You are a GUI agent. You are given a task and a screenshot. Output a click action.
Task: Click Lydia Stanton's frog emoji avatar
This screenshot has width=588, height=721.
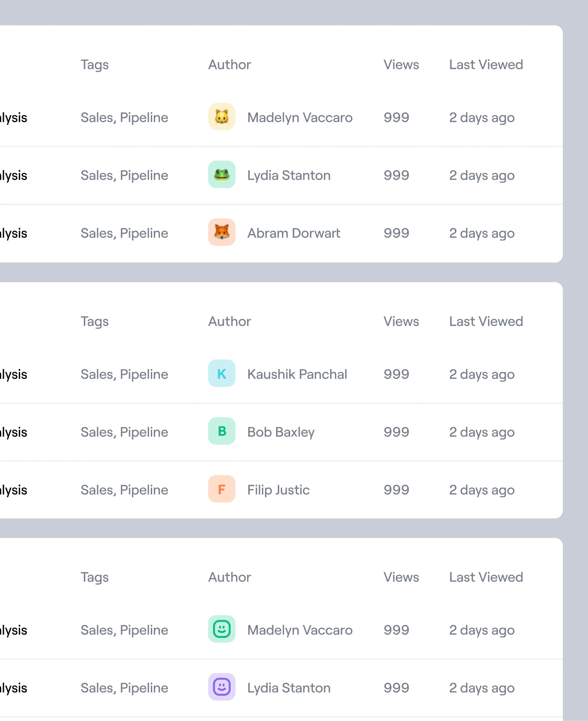pyautogui.click(x=222, y=175)
